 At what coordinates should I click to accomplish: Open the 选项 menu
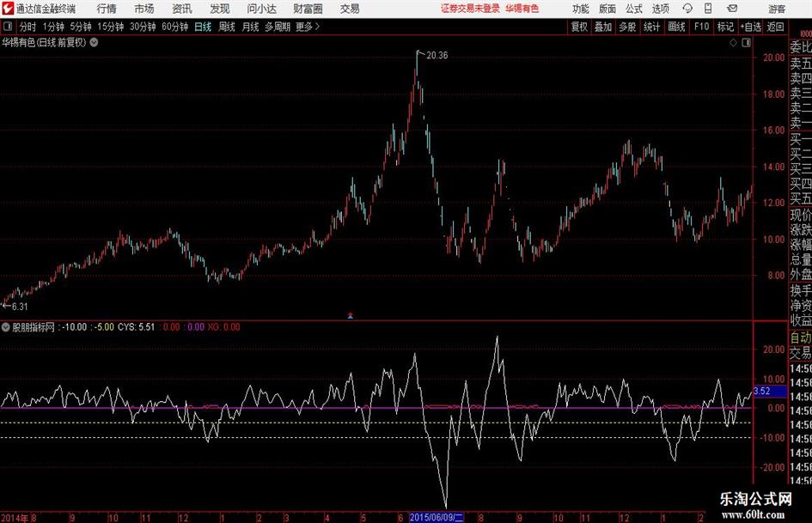660,9
